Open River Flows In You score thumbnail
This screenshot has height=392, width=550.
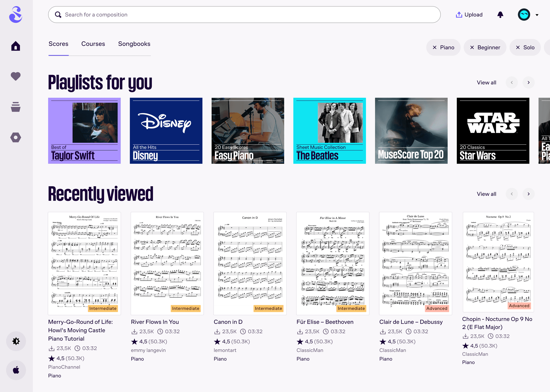tap(167, 263)
